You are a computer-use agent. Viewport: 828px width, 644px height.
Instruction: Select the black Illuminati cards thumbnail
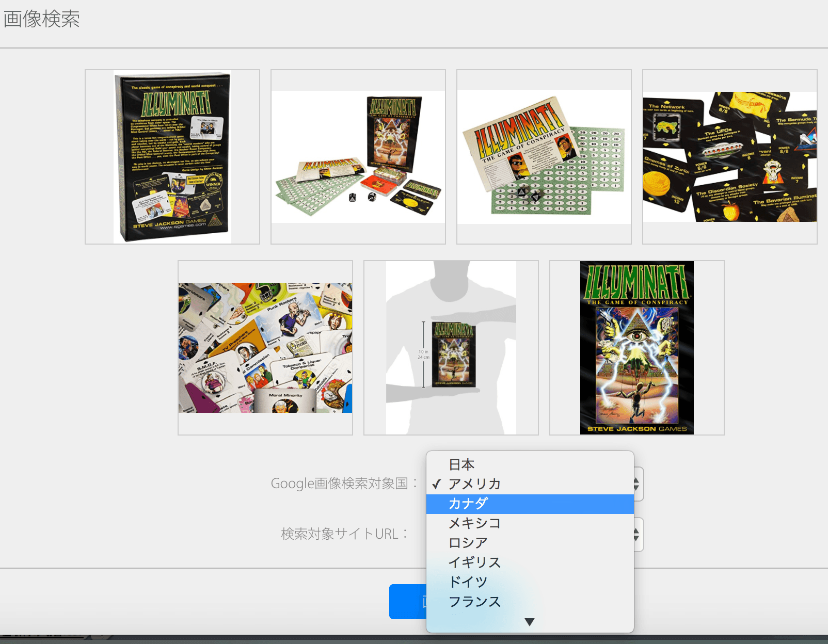(730, 157)
